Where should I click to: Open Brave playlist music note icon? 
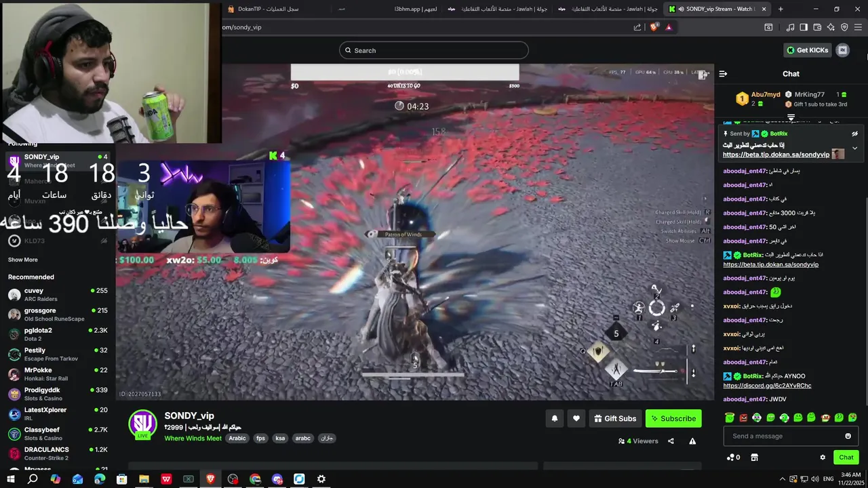coord(790,27)
